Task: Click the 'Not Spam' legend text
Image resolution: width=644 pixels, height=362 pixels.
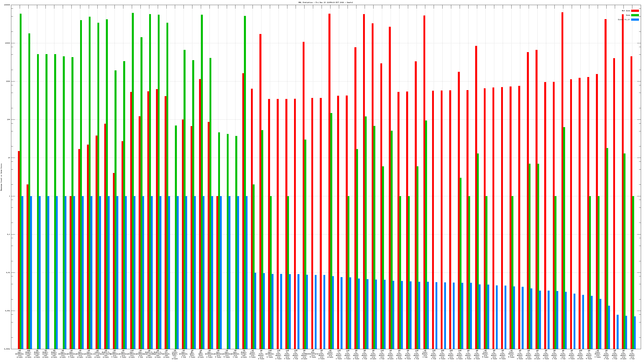Action: [626, 11]
